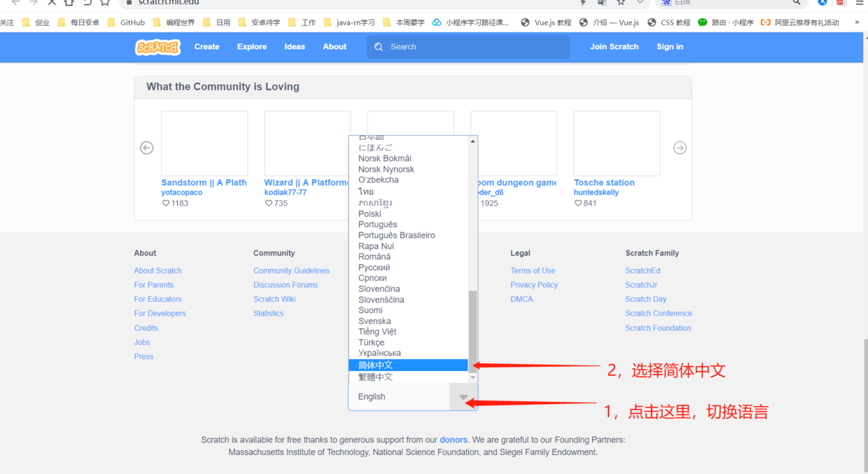Click the heart icon showing 1183 loves
The height and width of the screenshot is (474, 868).
click(x=166, y=203)
